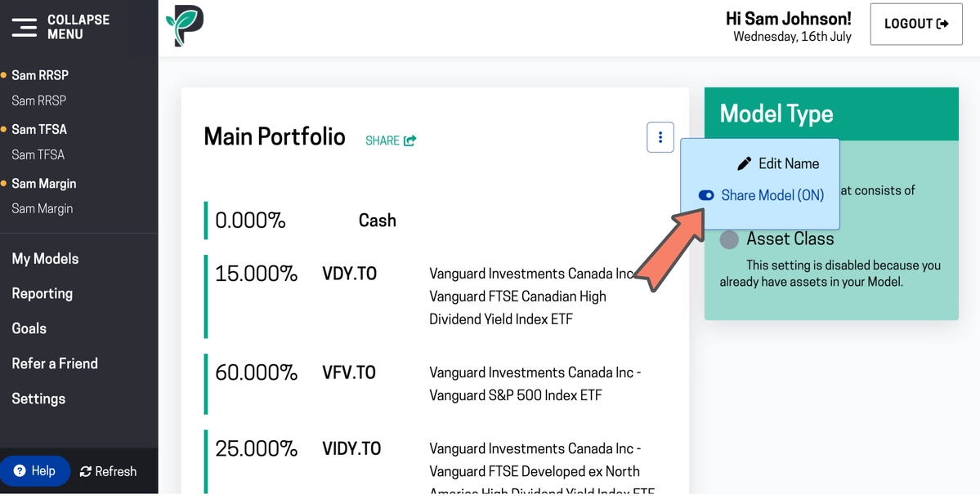The width and height of the screenshot is (980, 499).
Task: Open the Sam Margin account sub-item
Action: [42, 208]
